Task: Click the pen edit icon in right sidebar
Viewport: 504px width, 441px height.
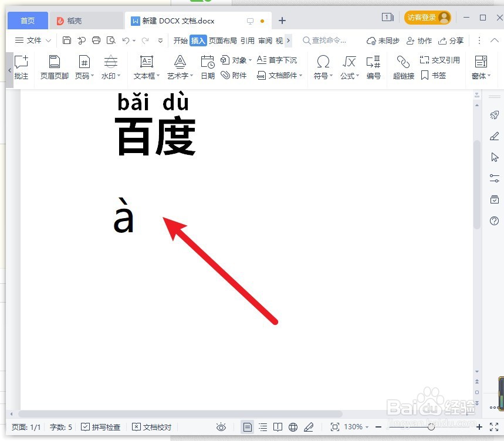Action: click(x=495, y=136)
